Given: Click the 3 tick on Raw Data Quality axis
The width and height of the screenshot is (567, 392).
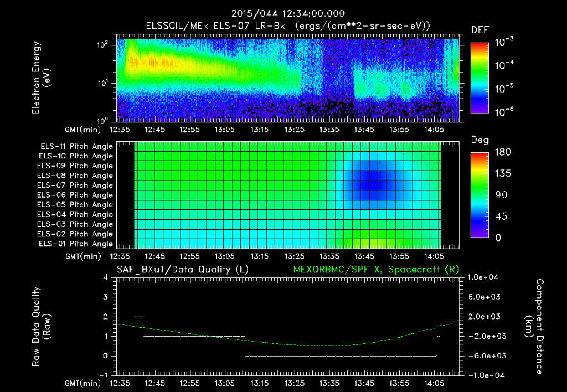Looking at the screenshot, I should tap(106, 297).
